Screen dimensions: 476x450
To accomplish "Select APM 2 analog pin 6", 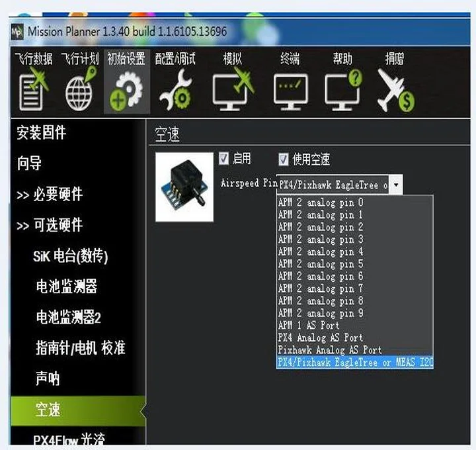I will [354, 276].
